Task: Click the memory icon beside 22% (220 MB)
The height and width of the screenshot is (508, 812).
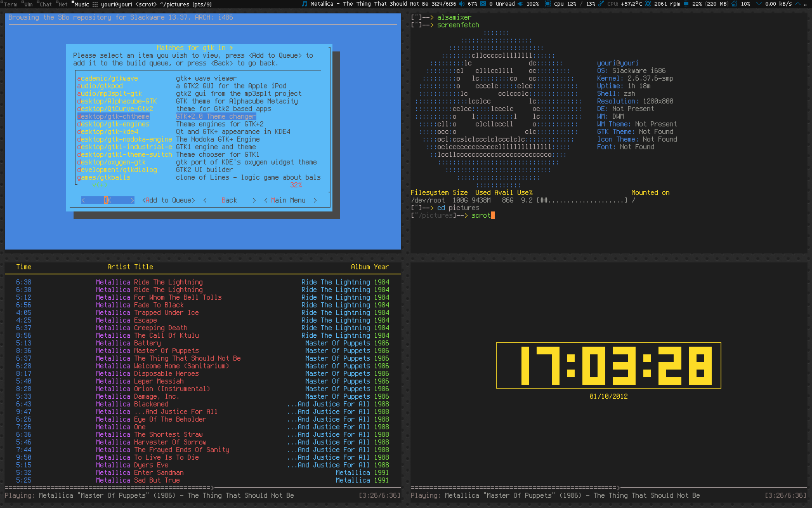Action: [686, 4]
